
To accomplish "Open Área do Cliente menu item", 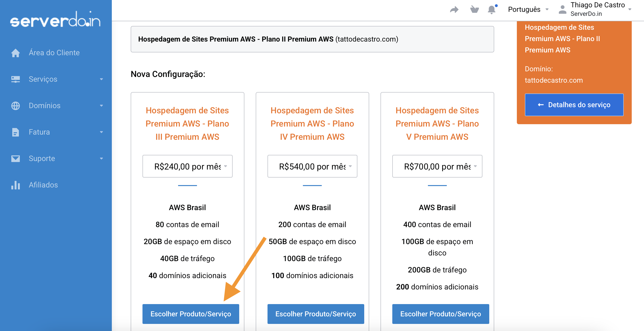I will pyautogui.click(x=54, y=53).
